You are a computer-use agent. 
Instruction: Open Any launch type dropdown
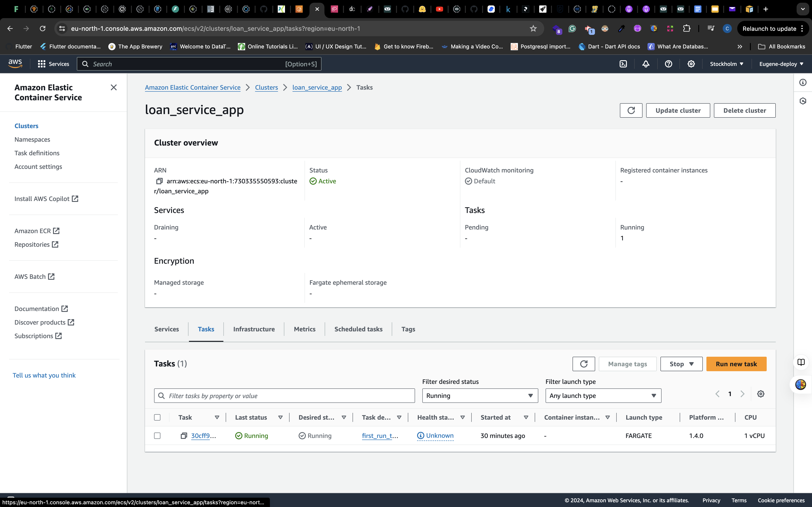click(603, 396)
